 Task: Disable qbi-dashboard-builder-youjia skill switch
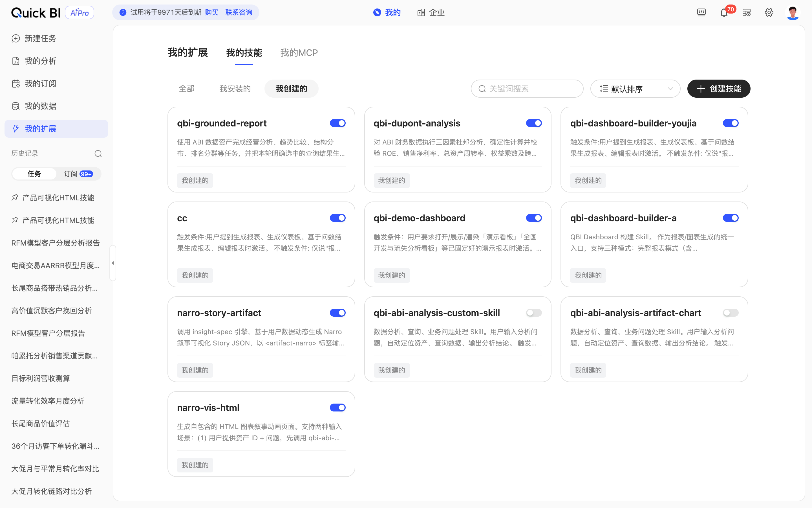pos(731,123)
